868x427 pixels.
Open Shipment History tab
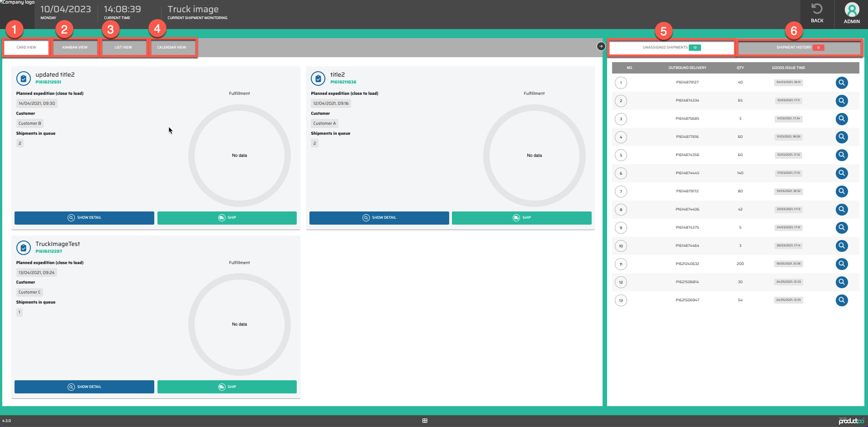coord(799,48)
